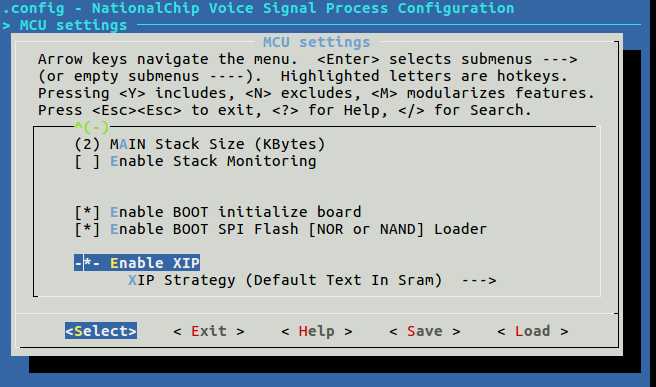656x387 pixels.
Task: Open the XIP Strategy submenu
Action: [312, 280]
